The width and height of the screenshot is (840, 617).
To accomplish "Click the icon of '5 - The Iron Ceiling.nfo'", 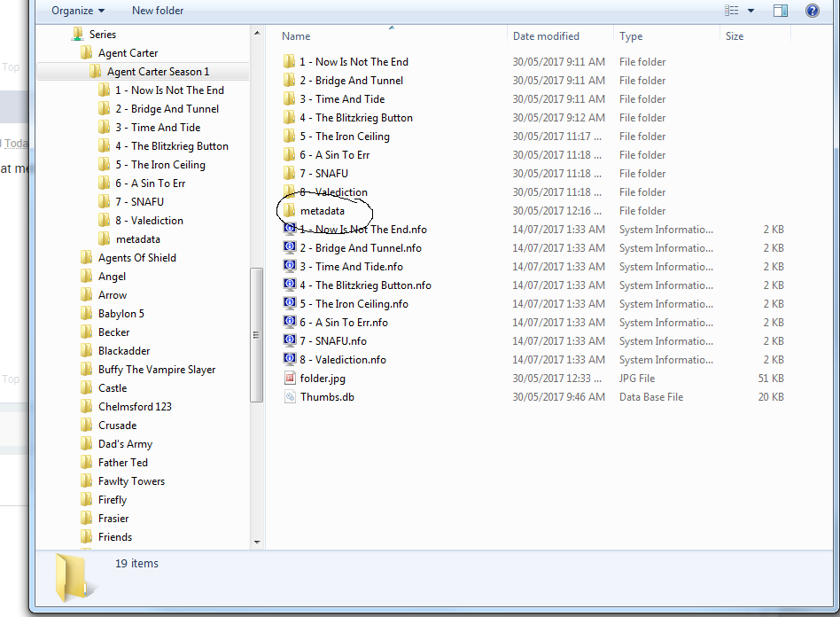I will [x=289, y=303].
